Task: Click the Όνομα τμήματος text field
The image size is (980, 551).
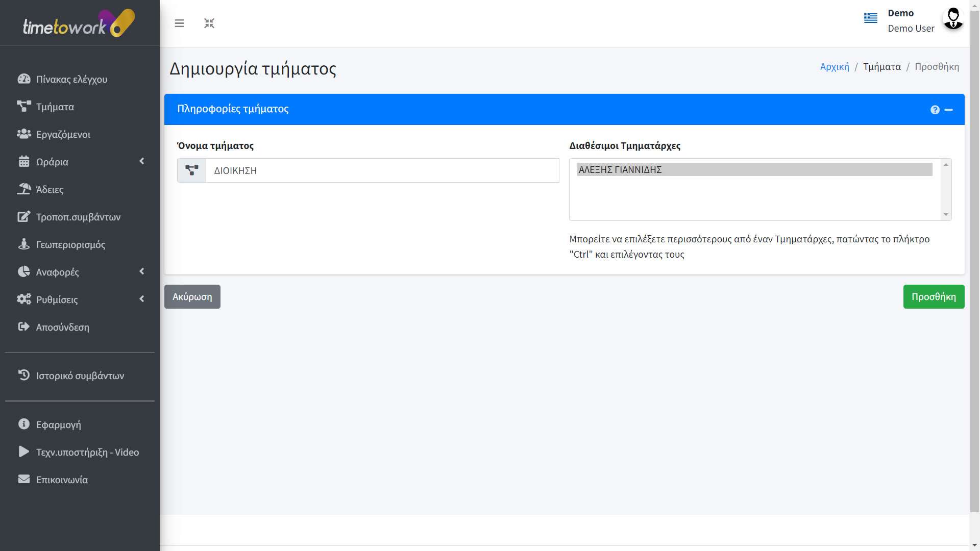Action: [x=382, y=170]
